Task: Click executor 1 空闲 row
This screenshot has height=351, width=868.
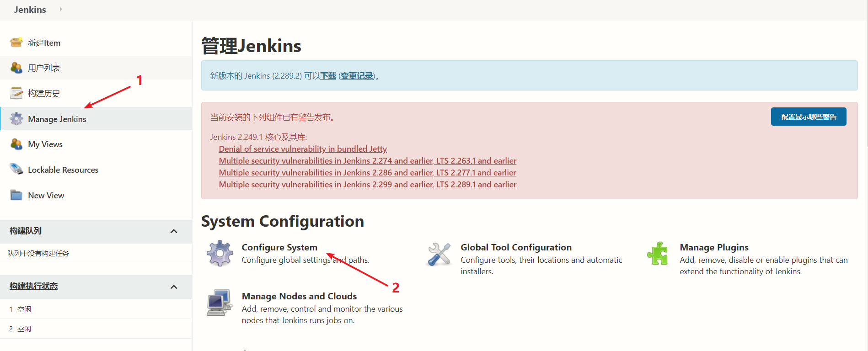Action: 96,309
